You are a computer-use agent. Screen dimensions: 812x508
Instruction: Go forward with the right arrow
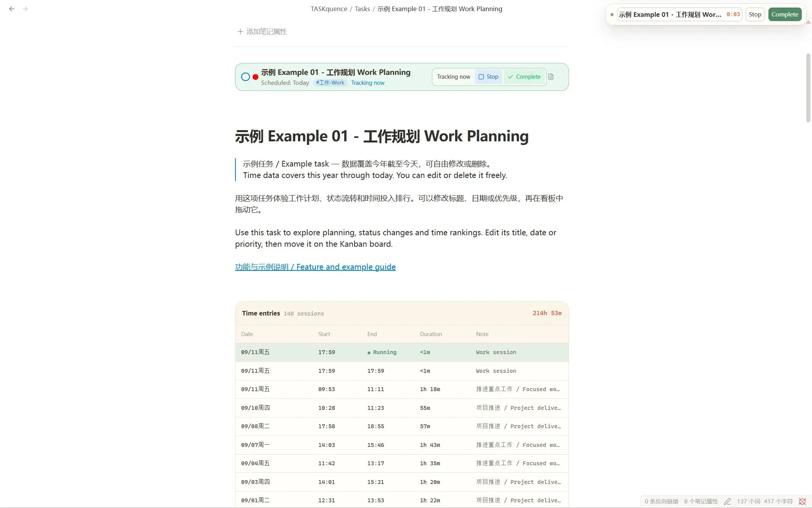pos(25,9)
